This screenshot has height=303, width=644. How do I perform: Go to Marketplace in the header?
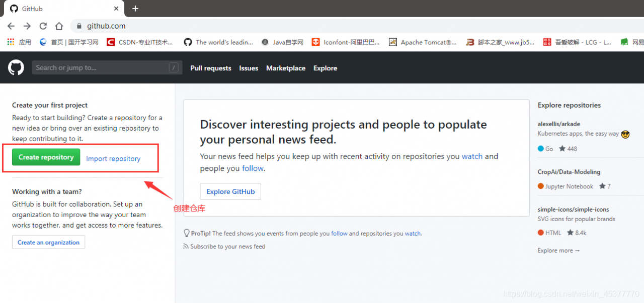tap(286, 68)
